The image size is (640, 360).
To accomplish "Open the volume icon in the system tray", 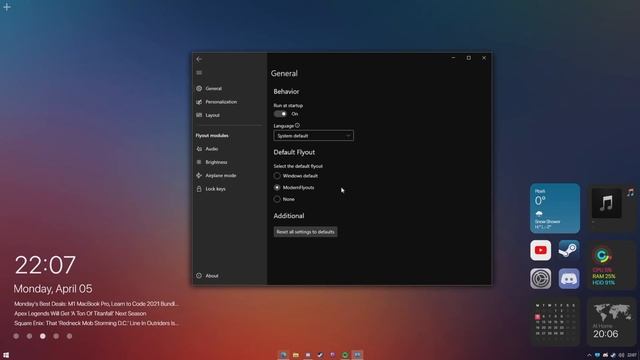I will click(621, 355).
